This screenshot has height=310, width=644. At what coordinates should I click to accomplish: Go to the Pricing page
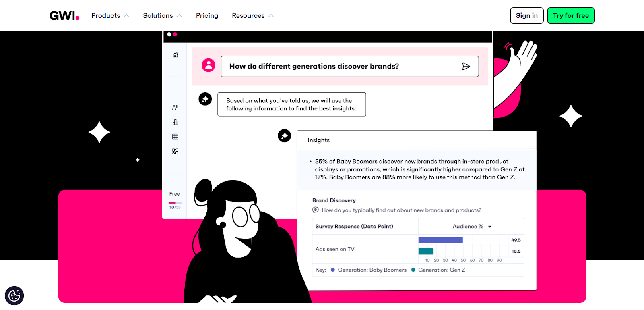207,16
